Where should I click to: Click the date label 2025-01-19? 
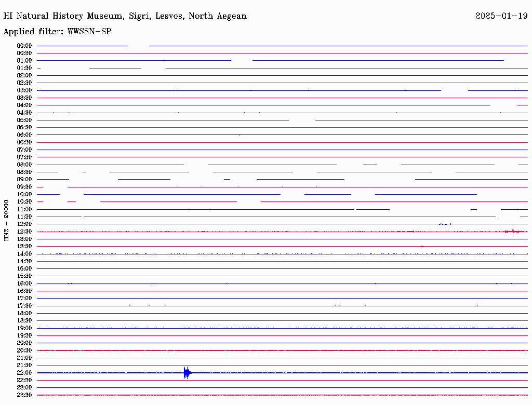tap(501, 16)
